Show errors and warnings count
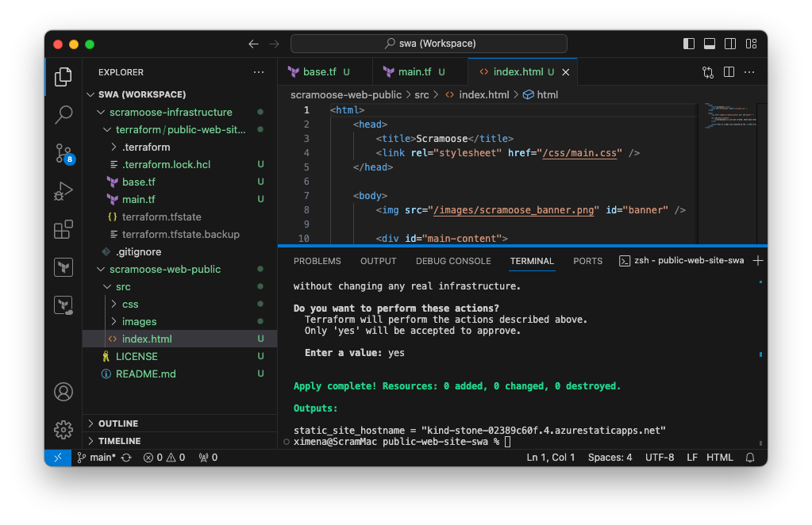 (164, 458)
